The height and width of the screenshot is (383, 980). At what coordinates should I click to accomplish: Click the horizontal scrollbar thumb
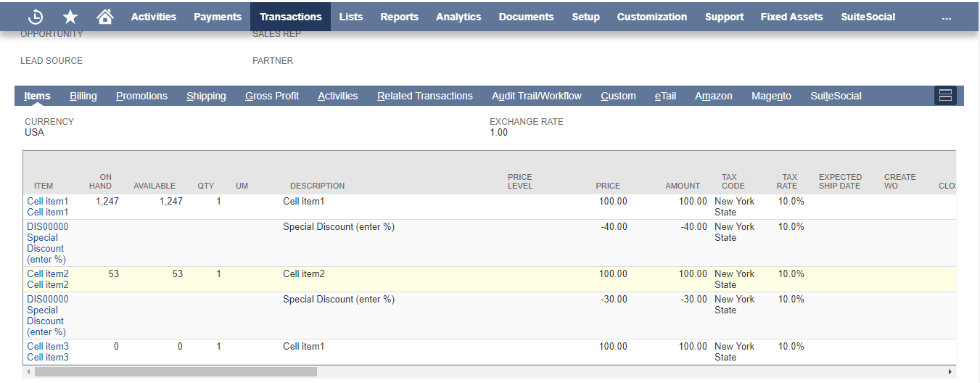click(x=176, y=372)
